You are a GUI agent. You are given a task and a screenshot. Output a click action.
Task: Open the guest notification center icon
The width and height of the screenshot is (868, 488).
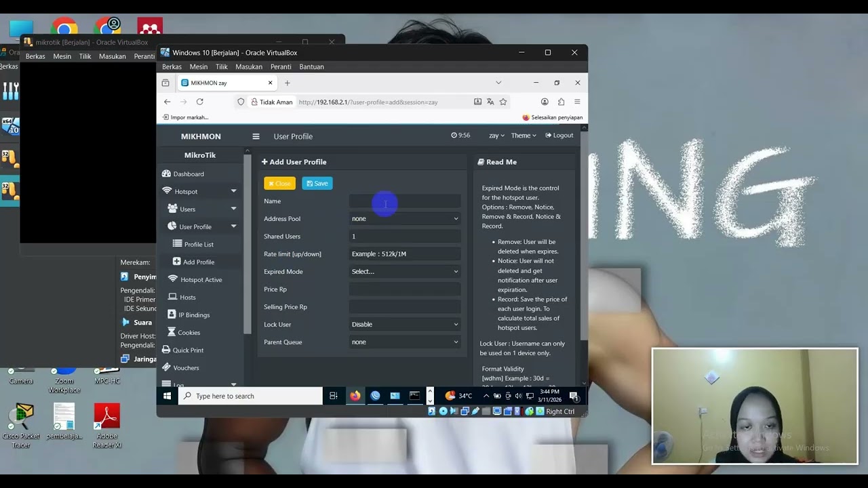click(x=574, y=396)
